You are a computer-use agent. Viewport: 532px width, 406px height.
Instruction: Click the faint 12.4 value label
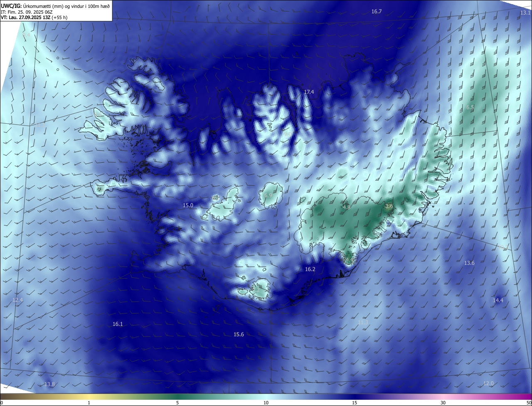(18, 300)
